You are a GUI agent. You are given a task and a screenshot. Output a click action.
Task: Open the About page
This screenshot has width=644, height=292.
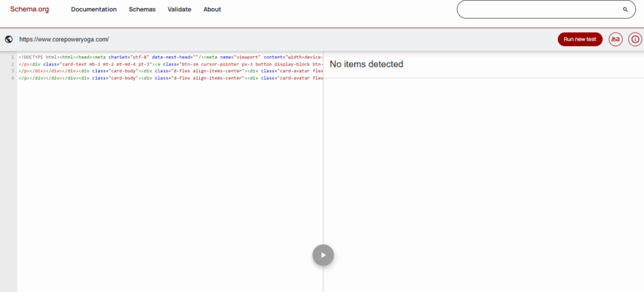click(x=213, y=9)
